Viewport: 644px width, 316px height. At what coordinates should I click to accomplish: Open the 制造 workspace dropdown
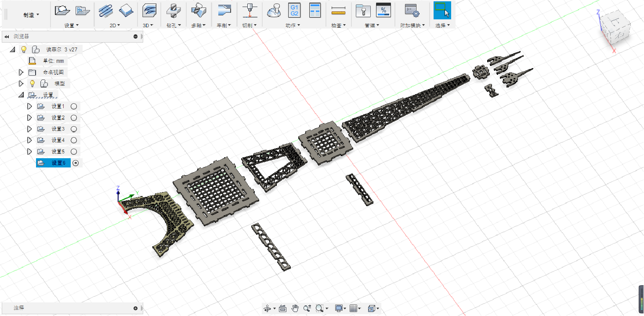31,15
